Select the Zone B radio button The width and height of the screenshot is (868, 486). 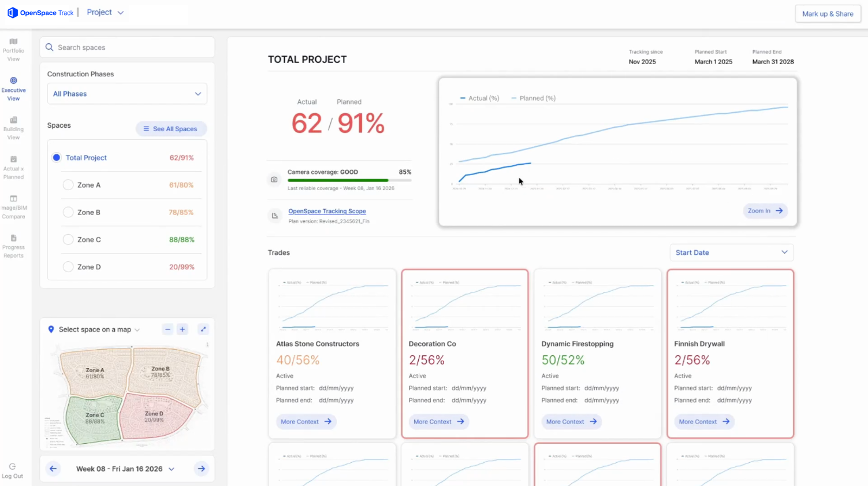coord(68,212)
